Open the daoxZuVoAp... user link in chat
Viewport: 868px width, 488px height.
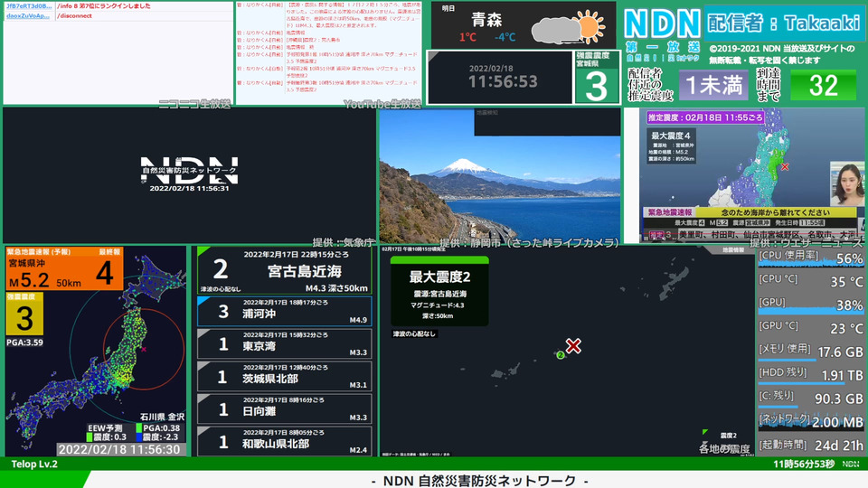[28, 16]
